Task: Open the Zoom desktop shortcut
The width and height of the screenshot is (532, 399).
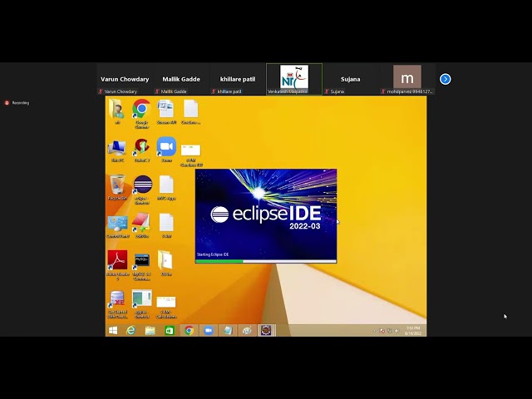Action: 166,150
